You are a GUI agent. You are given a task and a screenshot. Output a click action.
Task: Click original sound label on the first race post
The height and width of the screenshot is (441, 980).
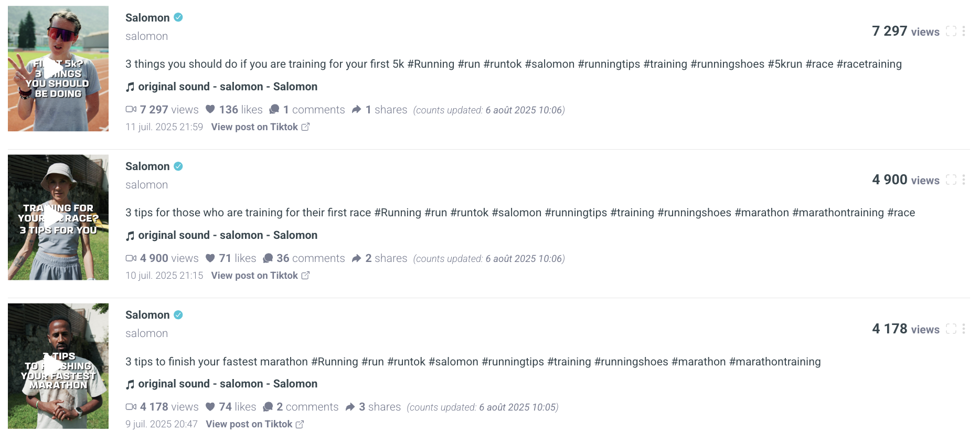(228, 235)
